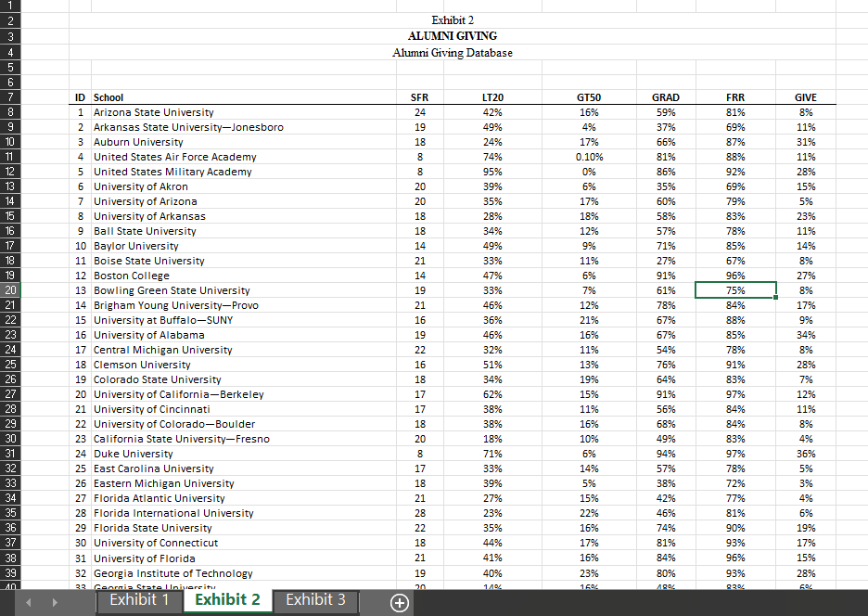Image resolution: width=868 pixels, height=616 pixels.
Task: Select Clemson University cell
Action: (244, 365)
